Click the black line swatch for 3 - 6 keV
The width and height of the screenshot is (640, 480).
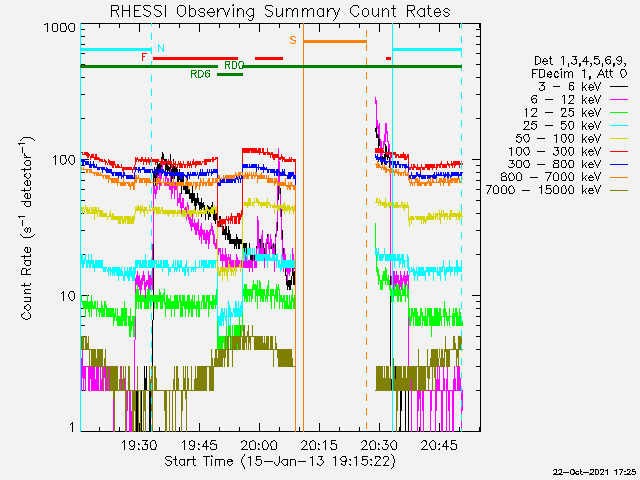pos(619,87)
